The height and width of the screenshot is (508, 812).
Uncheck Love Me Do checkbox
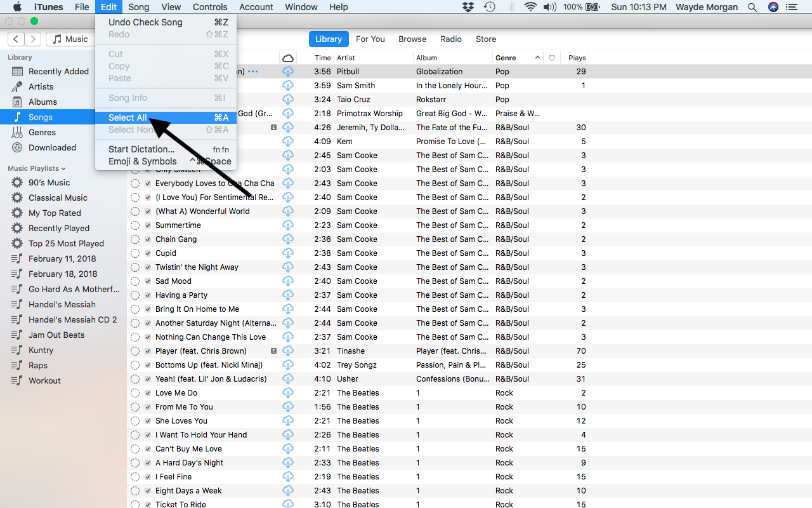[x=148, y=393]
